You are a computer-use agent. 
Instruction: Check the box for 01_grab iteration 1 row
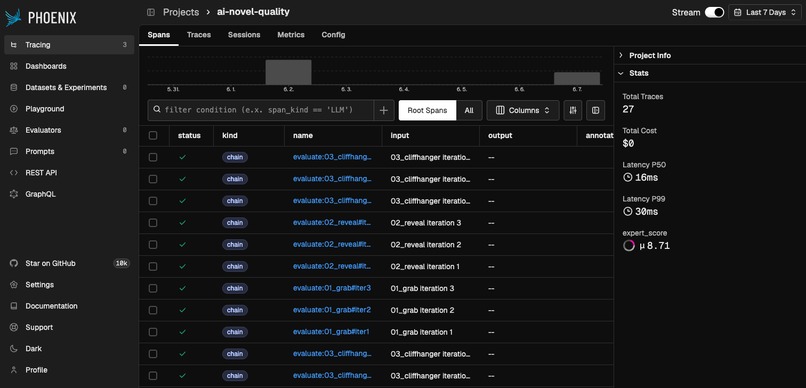(x=153, y=332)
